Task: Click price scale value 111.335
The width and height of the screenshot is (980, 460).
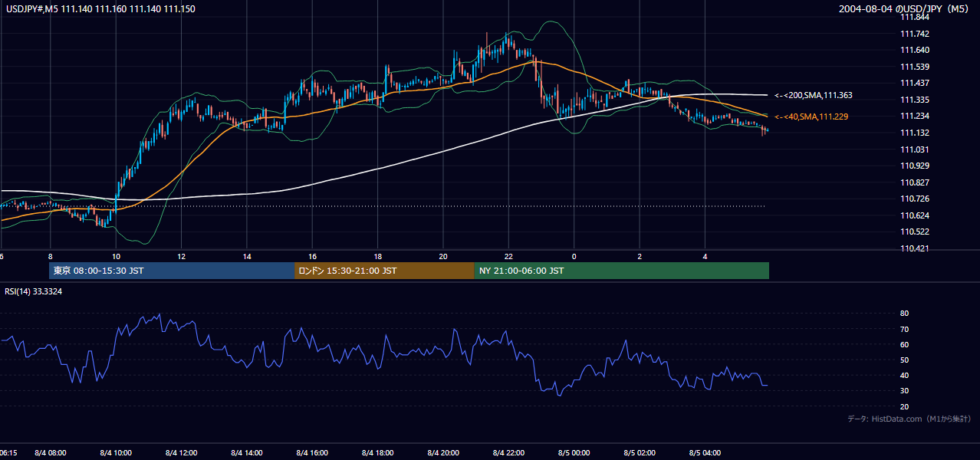Action: click(x=915, y=100)
